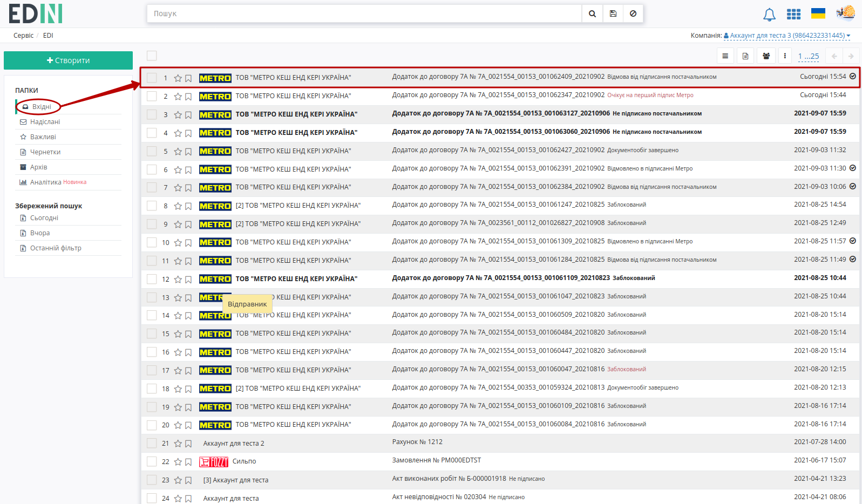Click the Ukrainian flag language icon
The width and height of the screenshot is (862, 504).
[818, 13]
